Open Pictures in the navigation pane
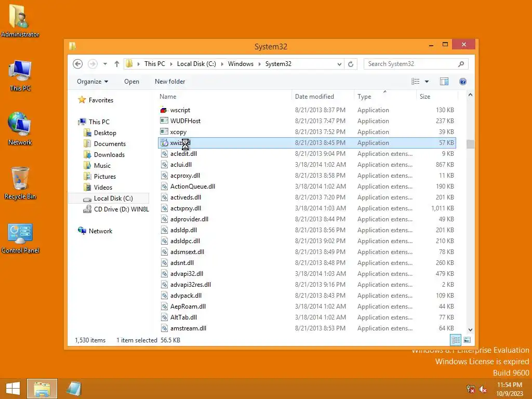Screen dimensions: 532x399 (99, 177)
